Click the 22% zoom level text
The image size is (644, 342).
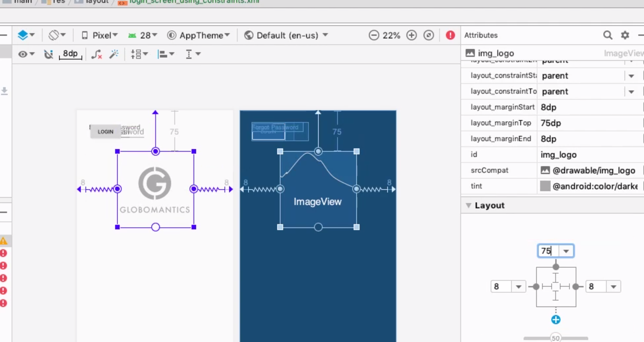(391, 36)
